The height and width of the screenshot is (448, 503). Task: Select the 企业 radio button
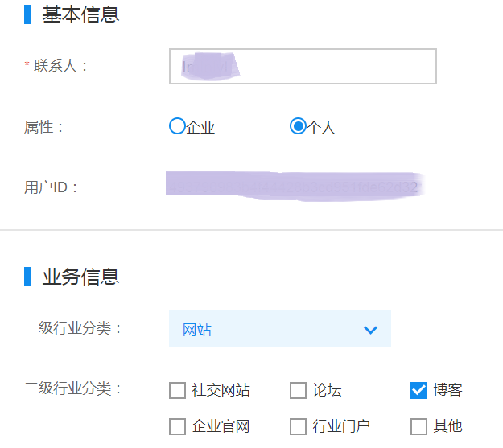pyautogui.click(x=177, y=126)
